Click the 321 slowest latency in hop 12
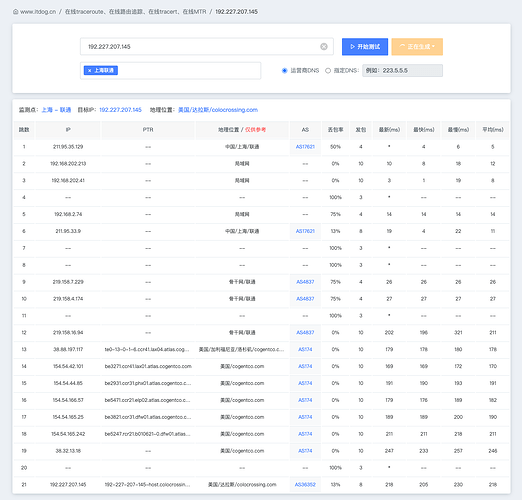The height and width of the screenshot is (500, 522). click(458, 332)
